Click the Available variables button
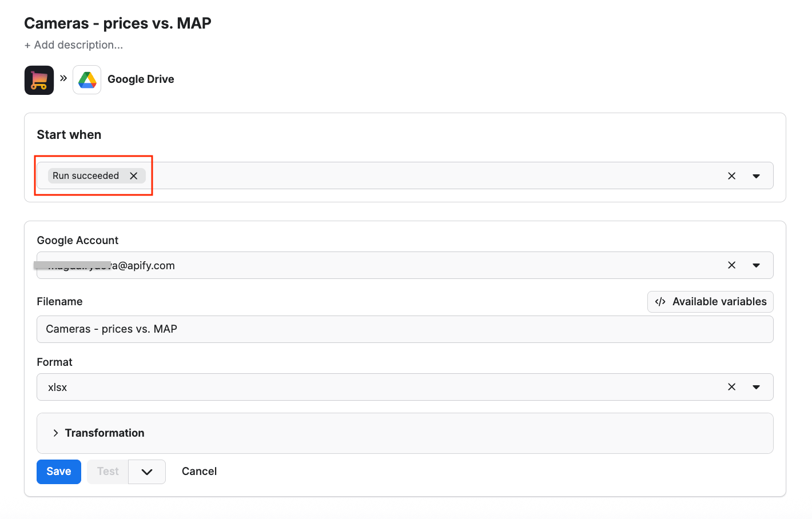 tap(710, 302)
